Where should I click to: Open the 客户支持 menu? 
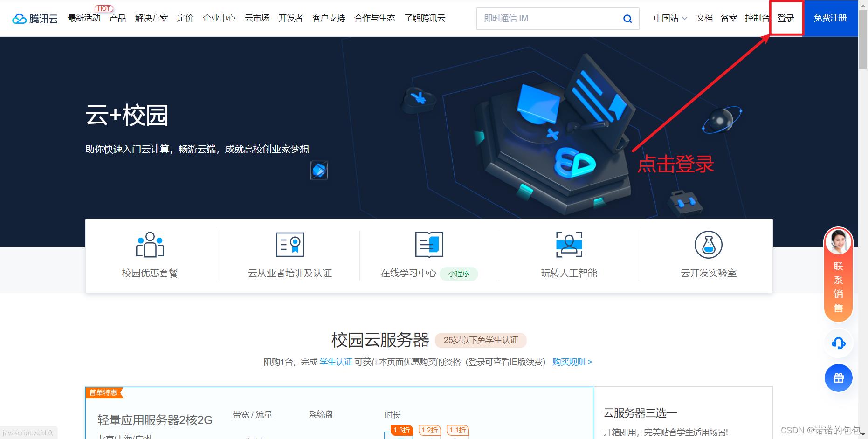[329, 18]
